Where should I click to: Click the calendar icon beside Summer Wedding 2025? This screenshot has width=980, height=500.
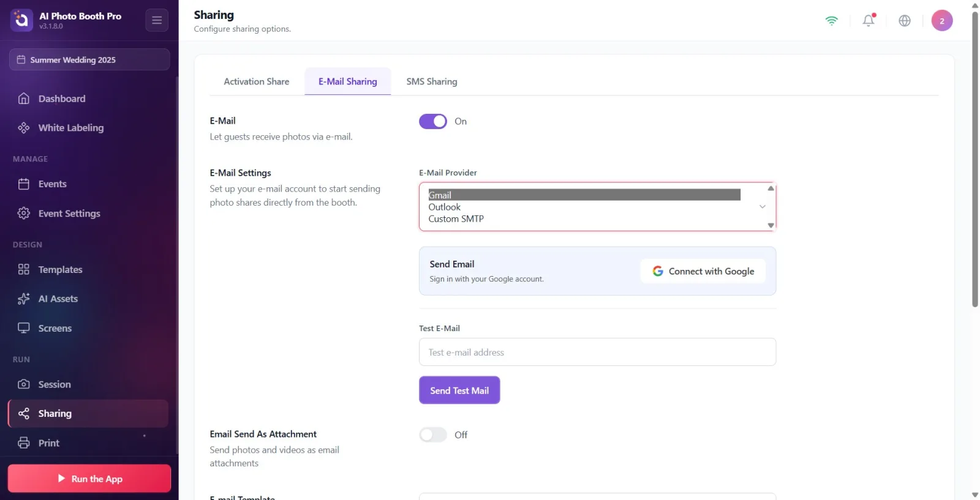21,59
